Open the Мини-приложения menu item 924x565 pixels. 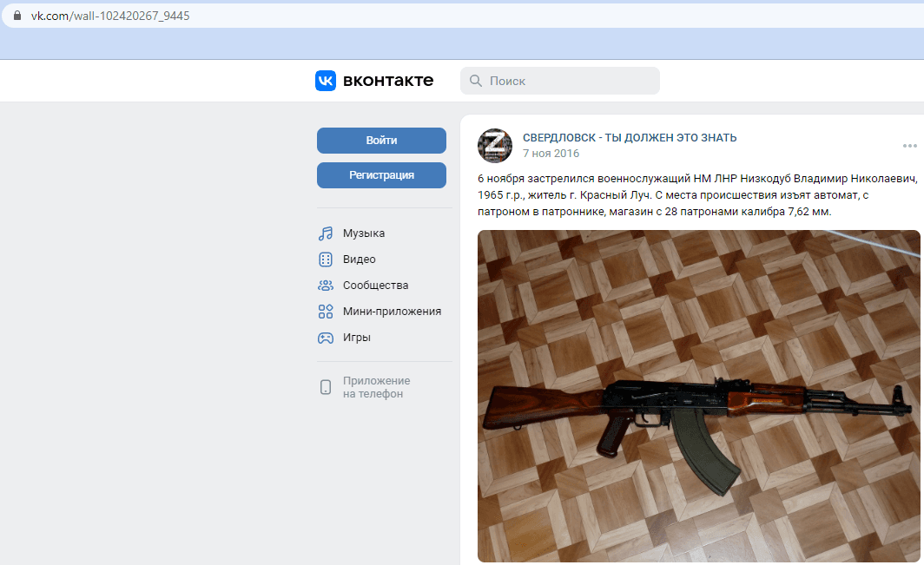[x=392, y=311]
